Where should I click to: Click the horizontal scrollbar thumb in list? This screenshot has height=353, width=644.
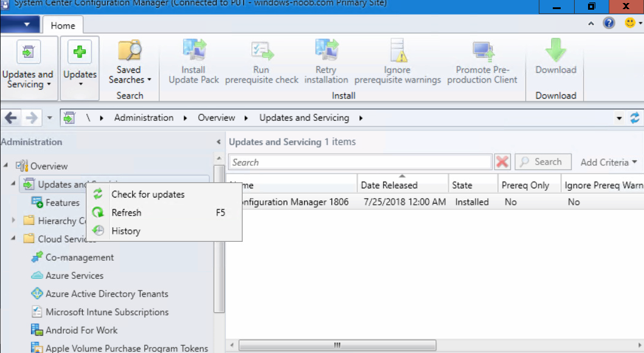point(337,345)
